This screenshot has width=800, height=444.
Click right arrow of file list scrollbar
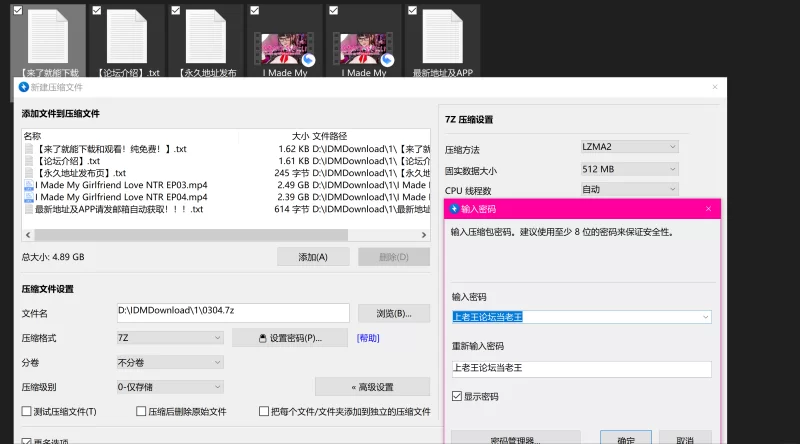424,235
